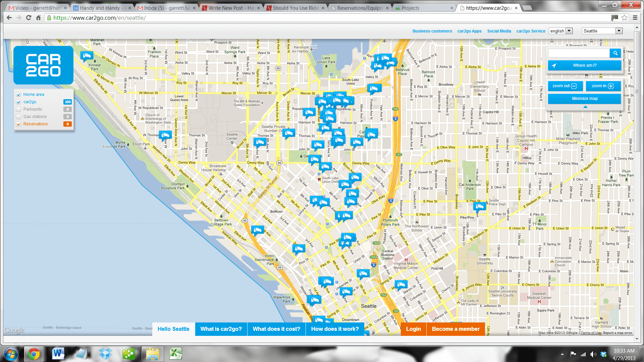Click Report a map error link
Image resolution: width=644 pixels, height=362 pixels.
tap(617, 333)
